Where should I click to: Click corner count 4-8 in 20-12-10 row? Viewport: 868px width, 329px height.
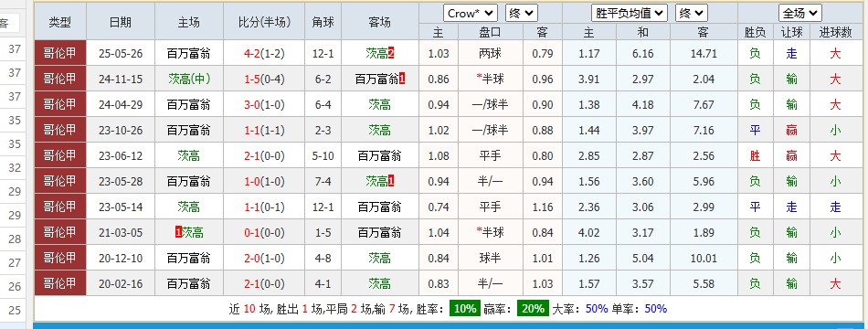pyautogui.click(x=323, y=258)
